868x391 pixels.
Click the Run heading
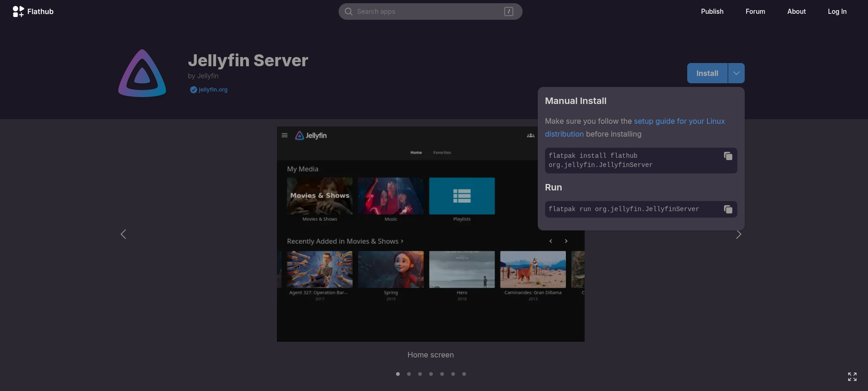point(553,187)
